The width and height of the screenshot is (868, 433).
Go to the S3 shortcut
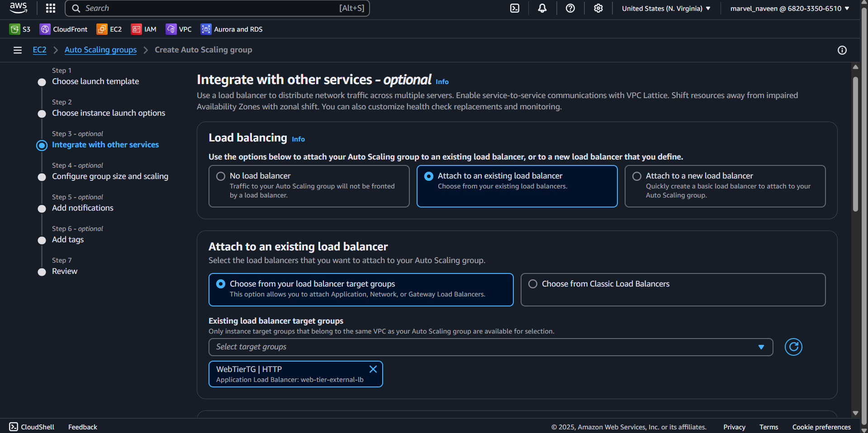click(20, 29)
